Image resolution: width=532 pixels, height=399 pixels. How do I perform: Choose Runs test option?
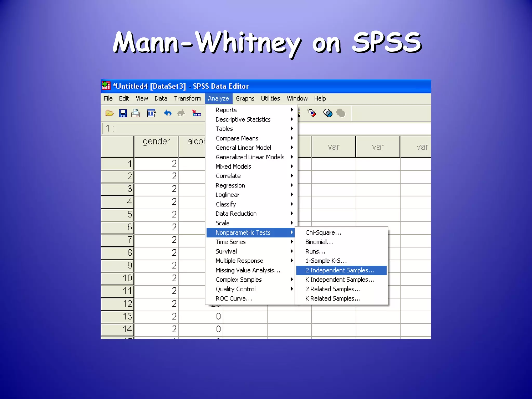tap(341, 251)
